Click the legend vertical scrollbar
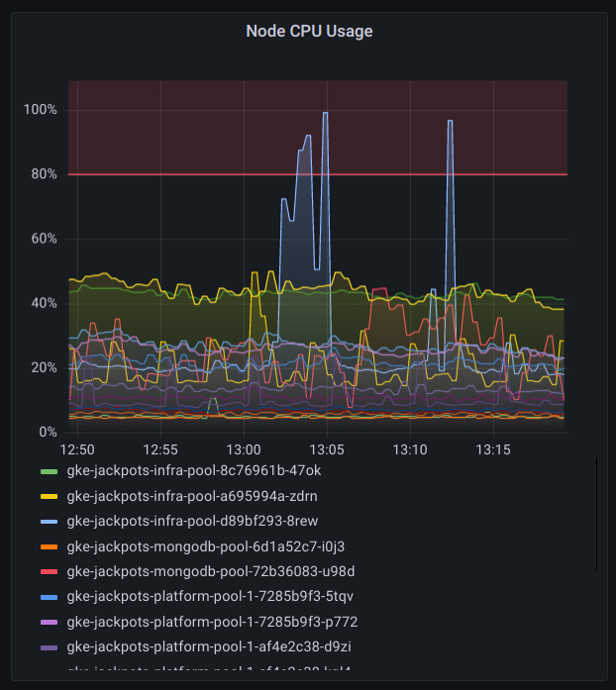The width and height of the screenshot is (616, 690). coord(597,514)
